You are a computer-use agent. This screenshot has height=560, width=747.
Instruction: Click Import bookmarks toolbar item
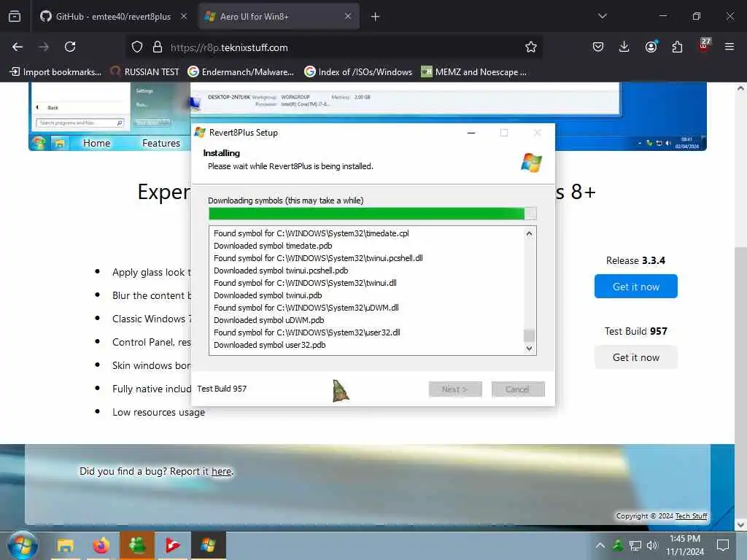(x=55, y=72)
